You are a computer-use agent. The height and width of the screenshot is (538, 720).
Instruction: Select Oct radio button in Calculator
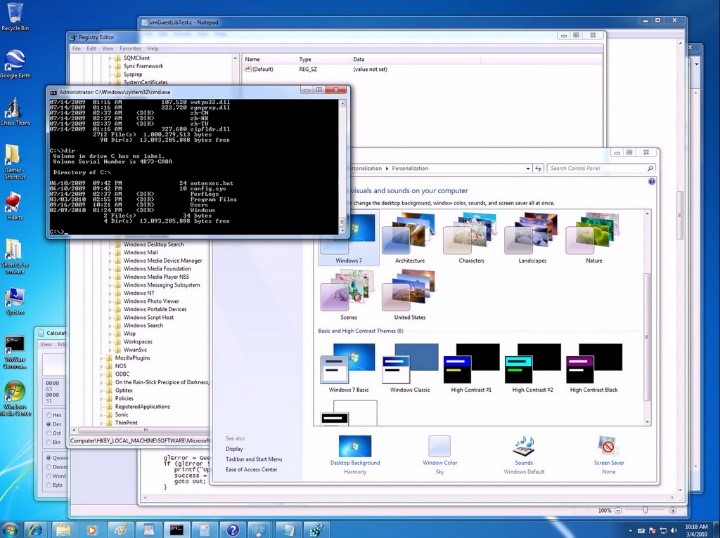pyautogui.click(x=49, y=433)
